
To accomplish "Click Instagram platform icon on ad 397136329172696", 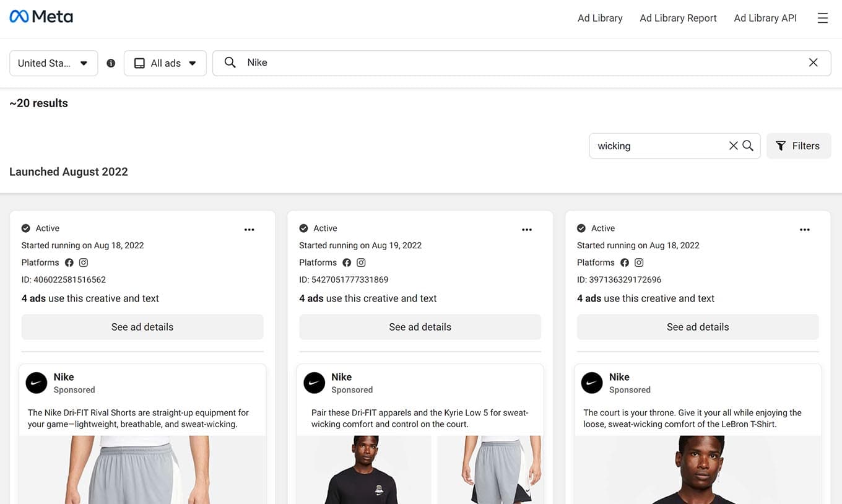I will pos(639,263).
